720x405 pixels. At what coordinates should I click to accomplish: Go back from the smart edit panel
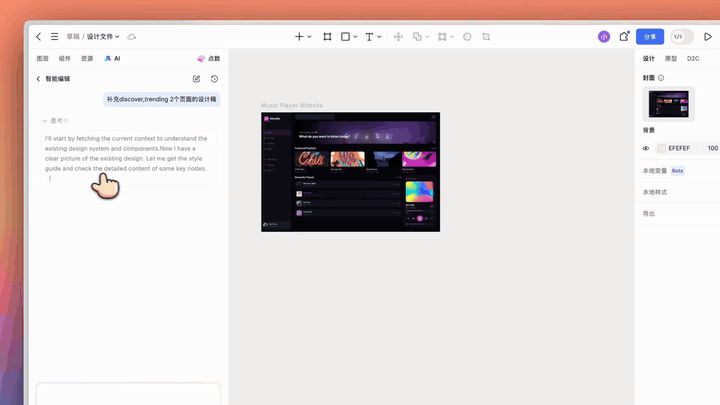pos(38,79)
